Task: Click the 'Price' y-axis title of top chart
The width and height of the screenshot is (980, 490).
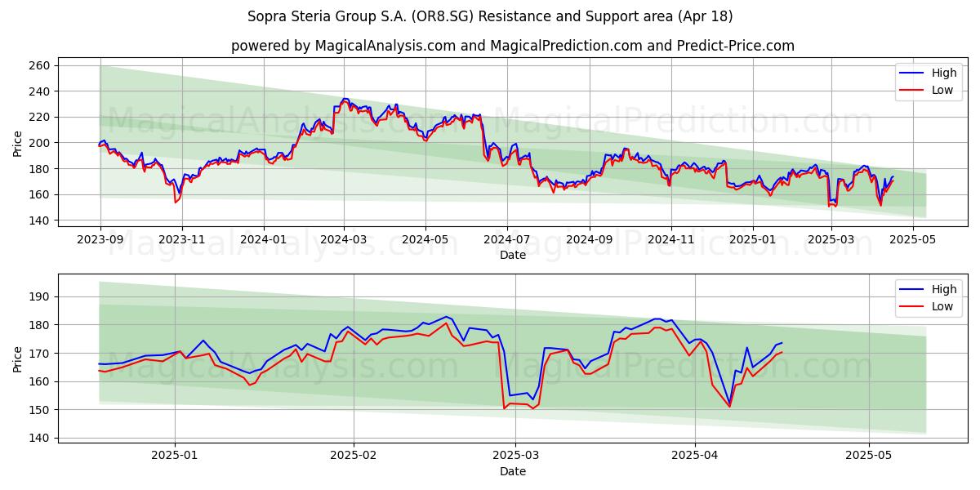Action: (18, 143)
